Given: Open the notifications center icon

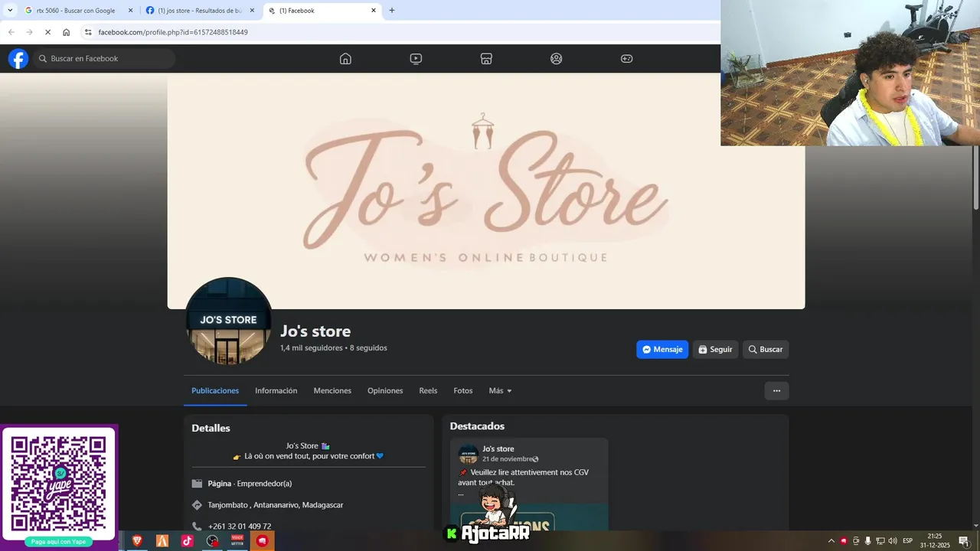Looking at the screenshot, I should pos(964,541).
